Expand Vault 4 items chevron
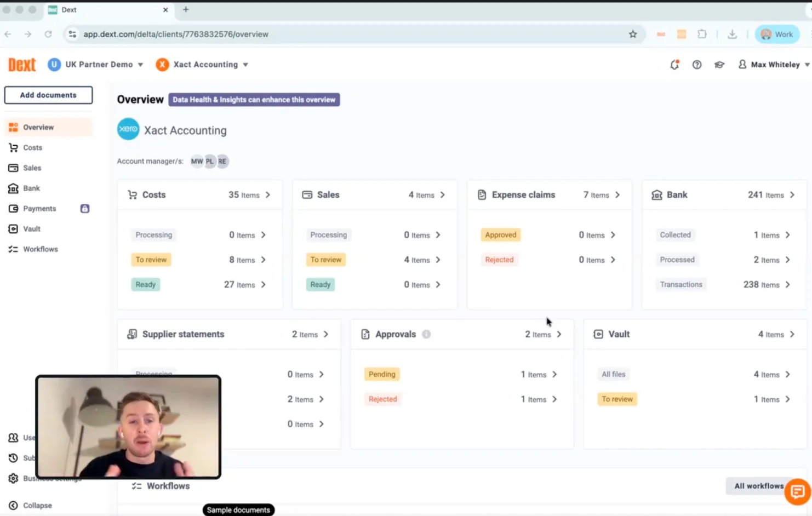The width and height of the screenshot is (812, 516). [x=792, y=334]
